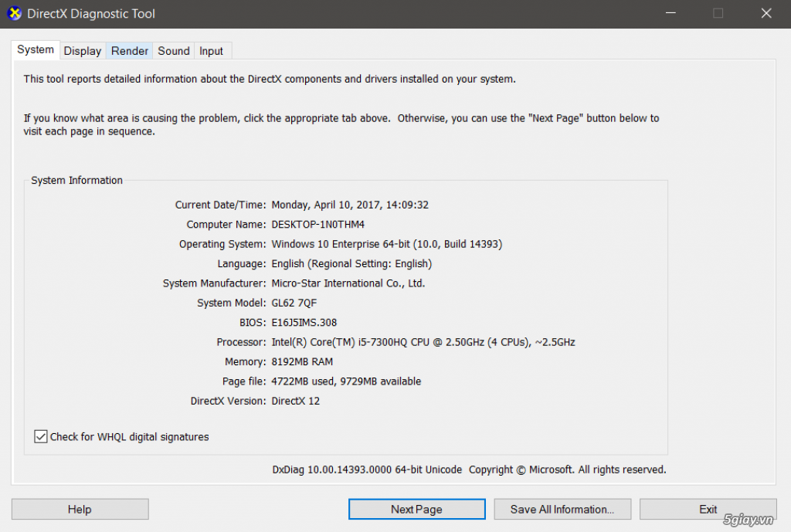Click the Processor label

241,342
